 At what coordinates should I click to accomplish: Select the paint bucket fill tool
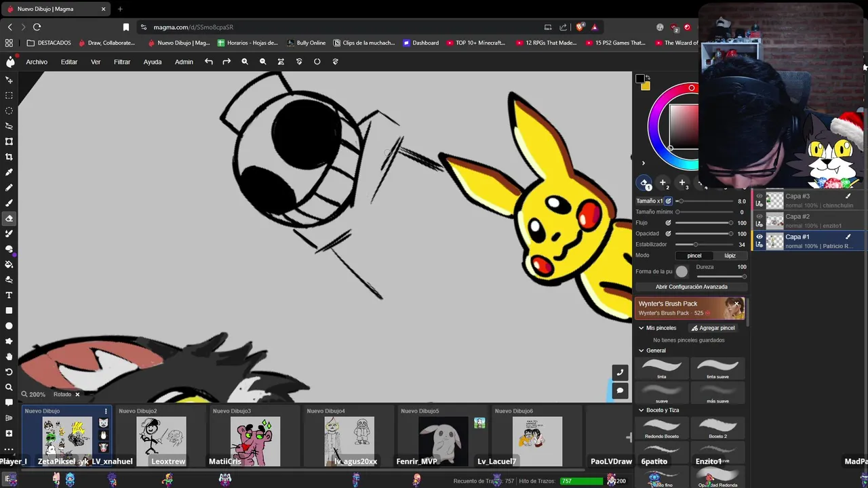(9, 264)
